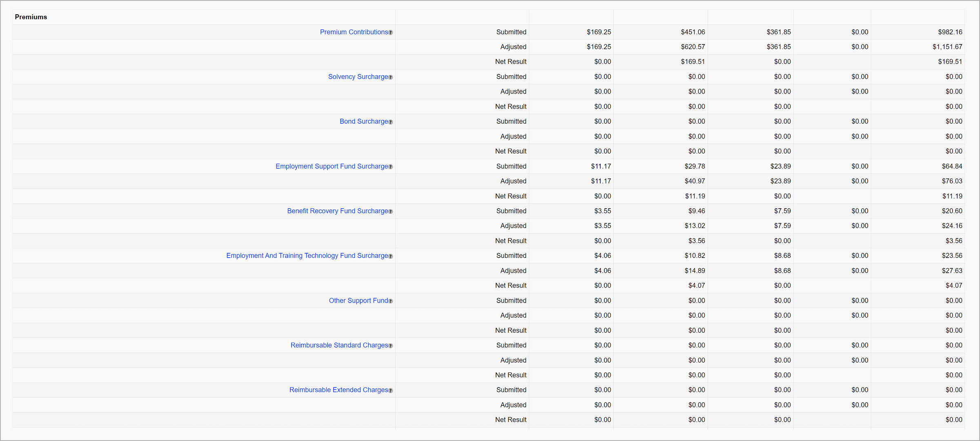Open Reimbursable Standard Charges link
The width and height of the screenshot is (980, 441).
[339, 345]
